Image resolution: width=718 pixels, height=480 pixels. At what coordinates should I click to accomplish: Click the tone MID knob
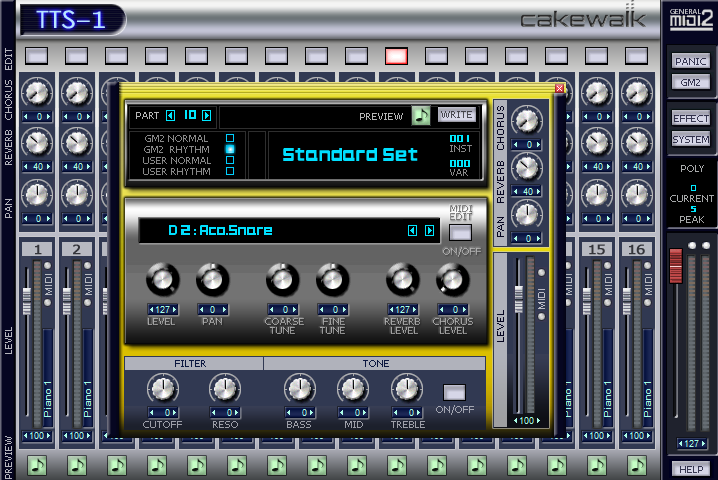point(353,389)
